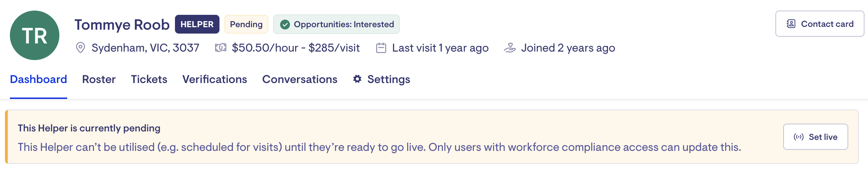Switch to the Dashboard tab
The height and width of the screenshot is (171, 868).
click(x=39, y=79)
